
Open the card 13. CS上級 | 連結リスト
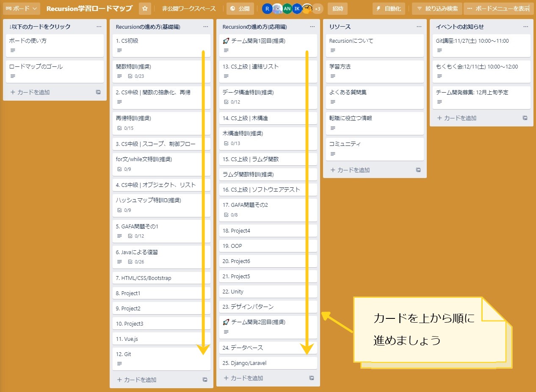(x=268, y=71)
